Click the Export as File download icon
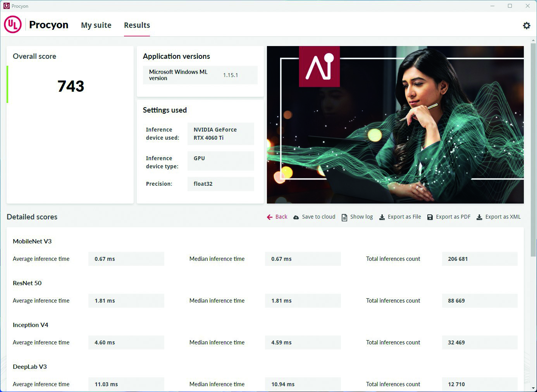 point(382,217)
